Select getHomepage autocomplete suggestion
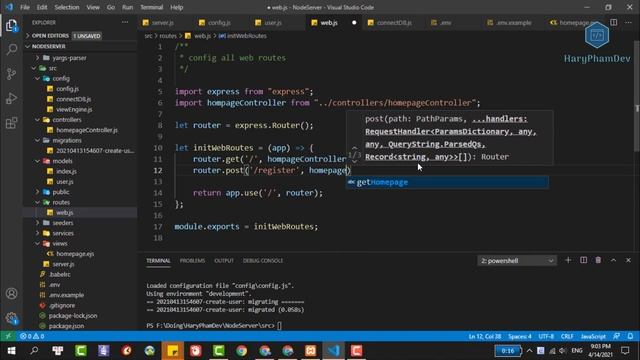 pyautogui.click(x=447, y=182)
